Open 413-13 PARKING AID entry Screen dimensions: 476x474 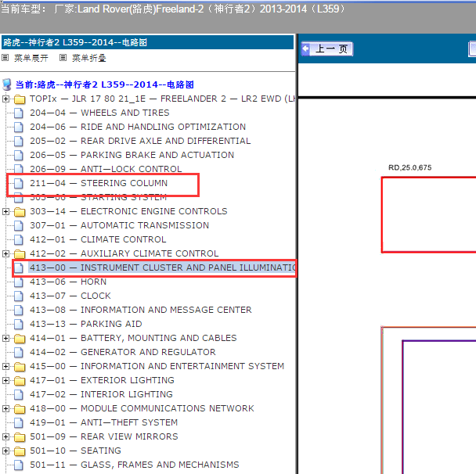tap(86, 324)
